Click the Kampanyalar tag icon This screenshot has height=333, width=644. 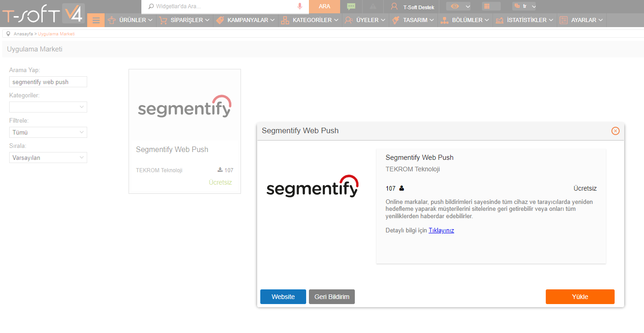(220, 20)
